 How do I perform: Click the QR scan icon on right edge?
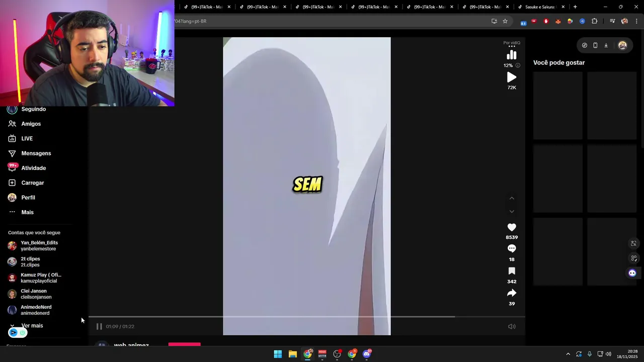[633, 258]
